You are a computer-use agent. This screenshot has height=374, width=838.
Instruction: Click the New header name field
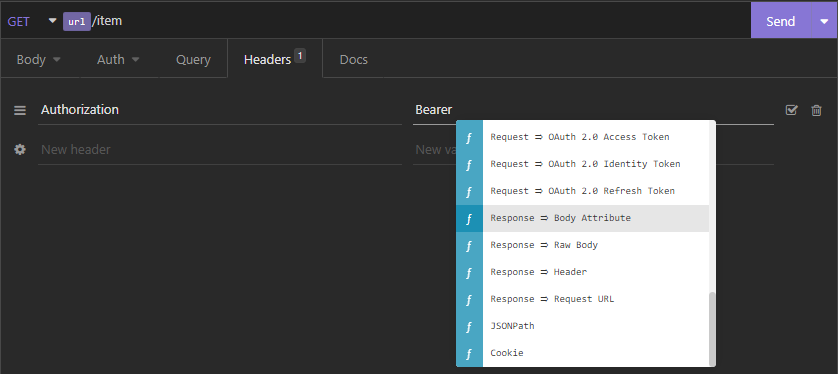[x=220, y=150]
